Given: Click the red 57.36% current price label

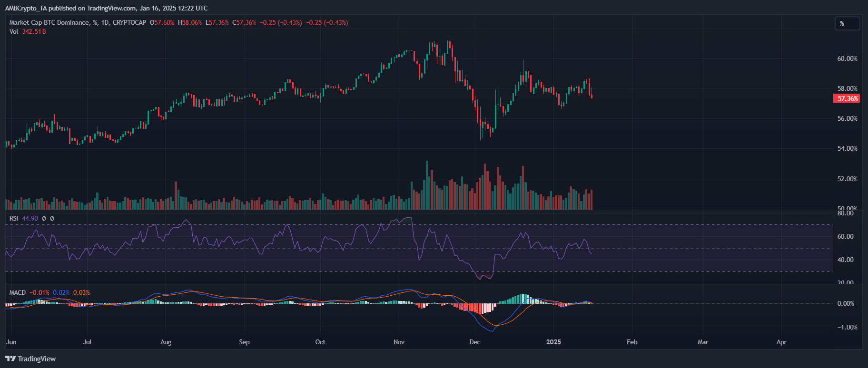Looking at the screenshot, I should (x=847, y=98).
